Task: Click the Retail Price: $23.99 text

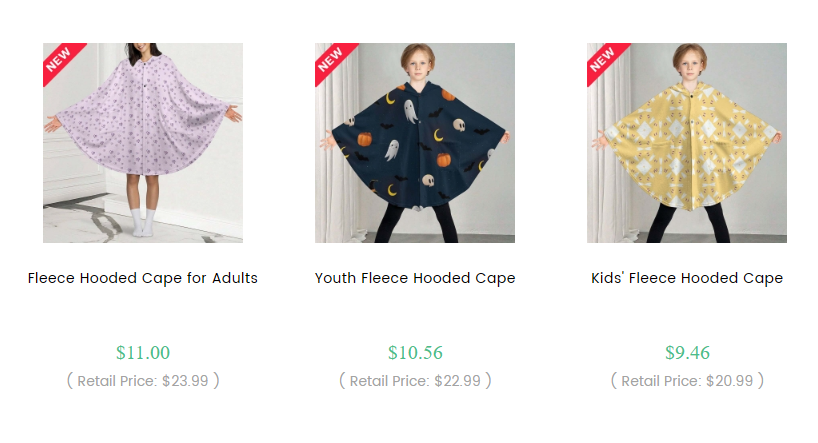Action: pyautogui.click(x=143, y=381)
